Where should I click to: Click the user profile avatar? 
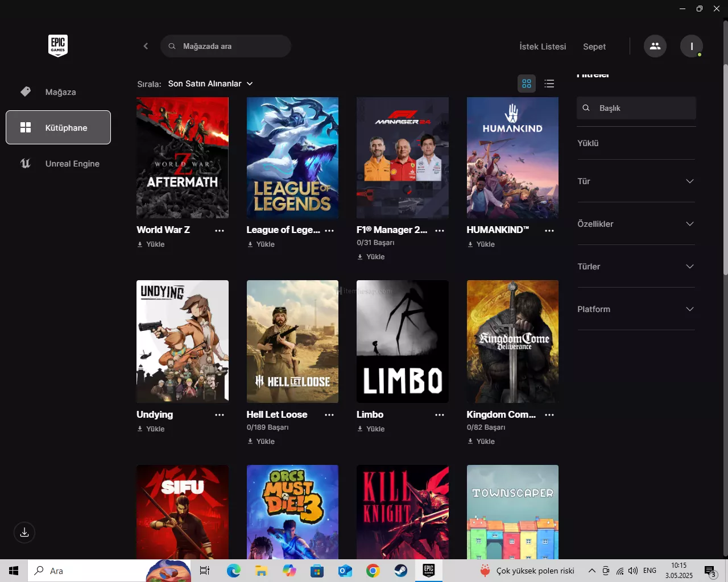click(x=691, y=46)
